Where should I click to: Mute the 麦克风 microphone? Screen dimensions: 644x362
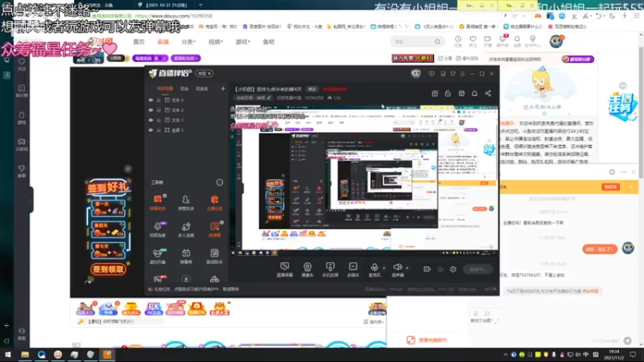pyautogui.click(x=374, y=269)
